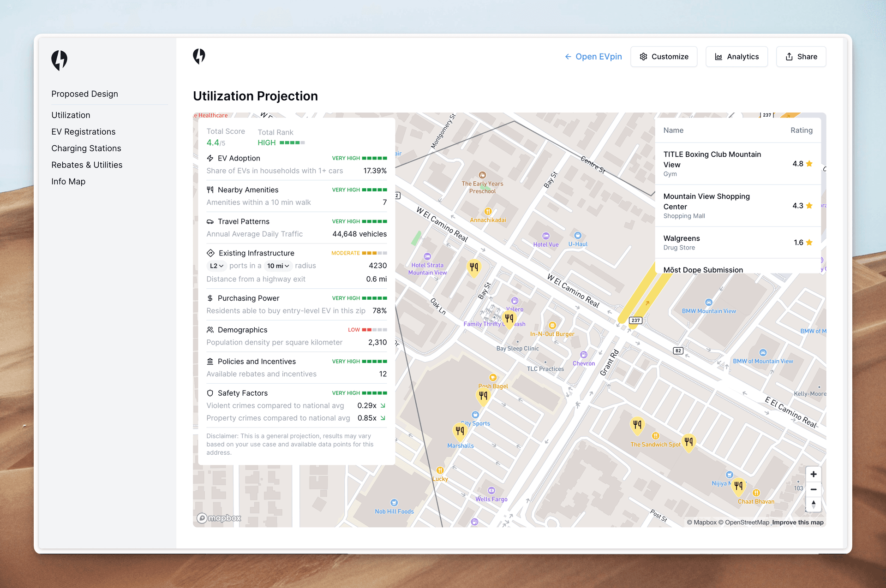Open the L2 port type dropdown
The height and width of the screenshot is (588, 886).
click(x=216, y=266)
